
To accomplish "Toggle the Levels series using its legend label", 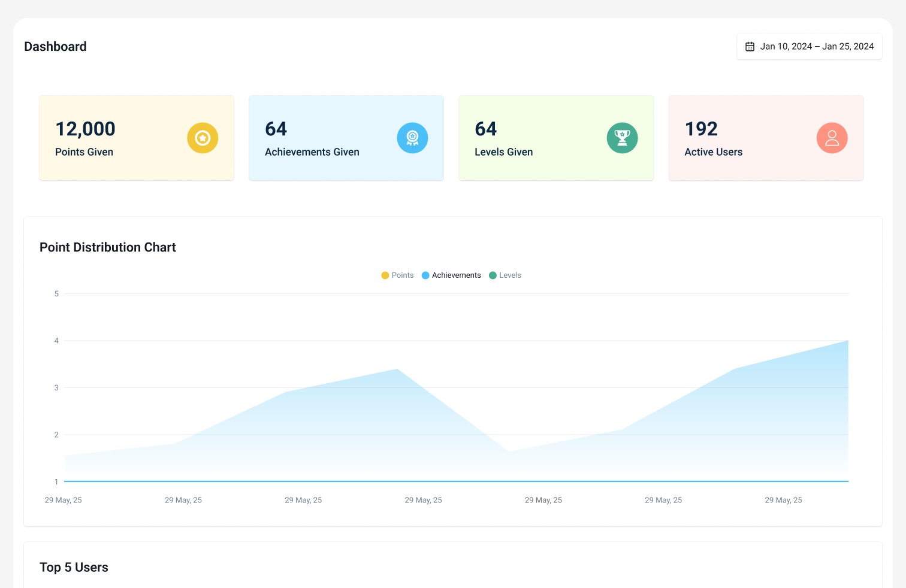I will (511, 275).
